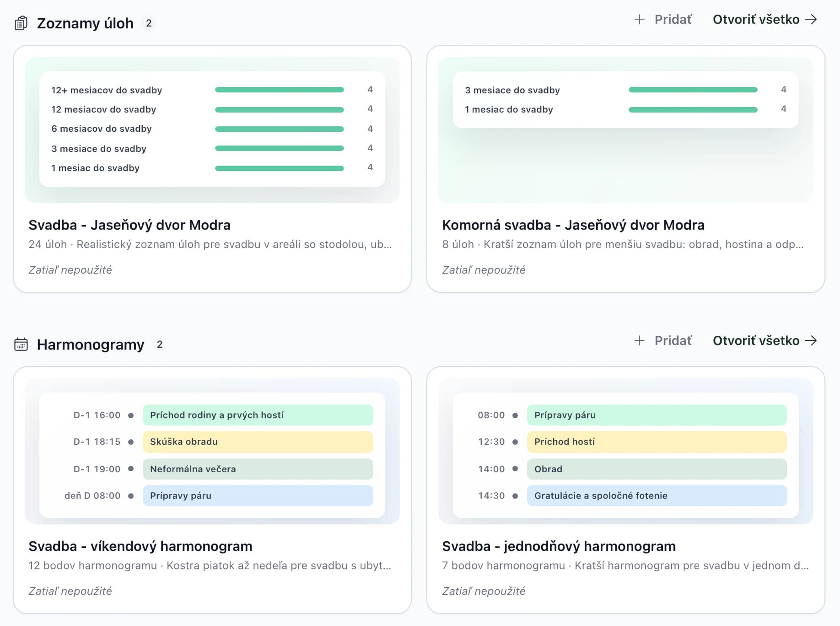840x626 pixels.
Task: Click the calendar icon beside Harmonogramy
Action: [x=21, y=344]
